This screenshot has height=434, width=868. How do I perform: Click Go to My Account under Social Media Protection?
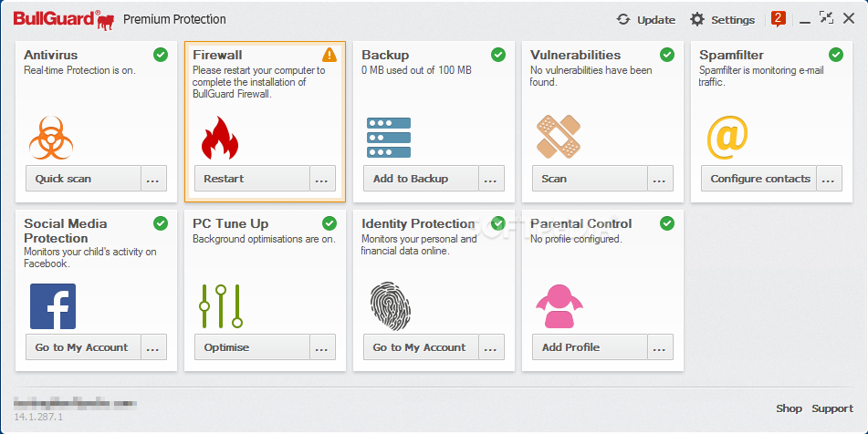coord(84,346)
